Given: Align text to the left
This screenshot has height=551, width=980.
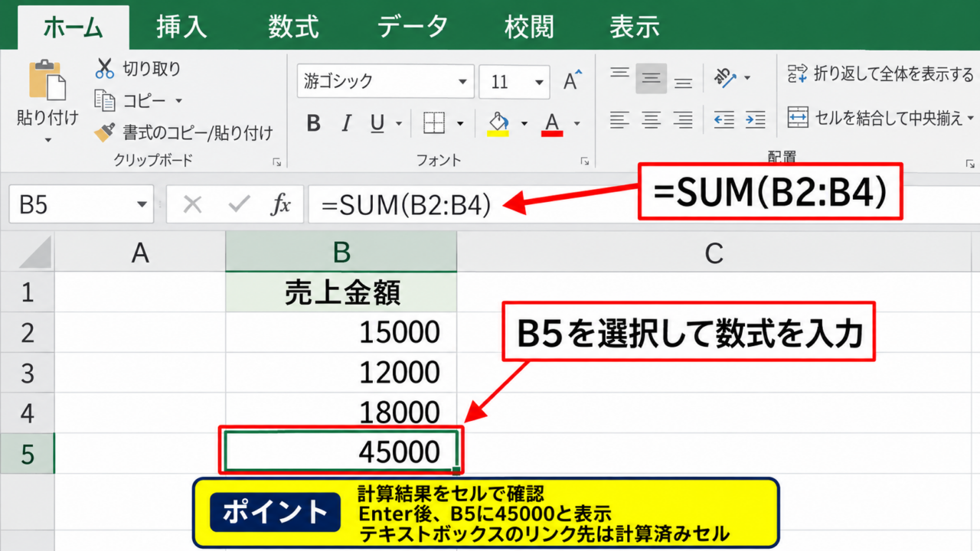Looking at the screenshot, I should pos(619,119).
